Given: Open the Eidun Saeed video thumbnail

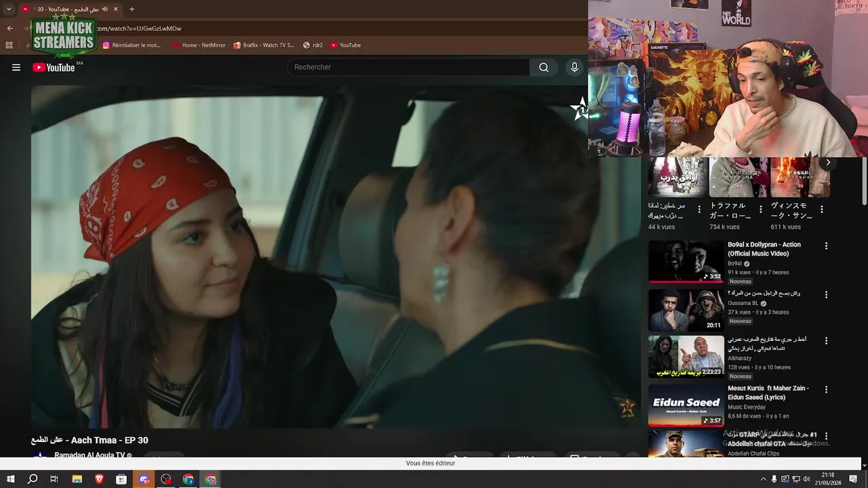Looking at the screenshot, I should point(686,405).
